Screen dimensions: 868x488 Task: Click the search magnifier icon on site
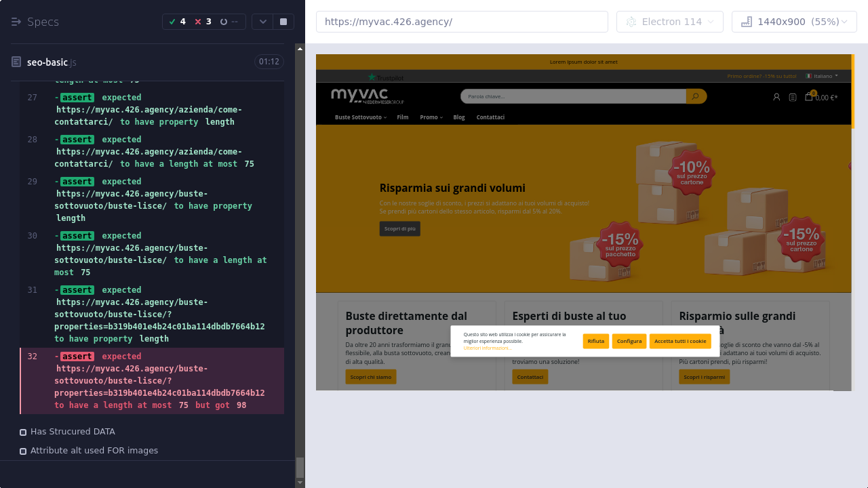pyautogui.click(x=696, y=97)
